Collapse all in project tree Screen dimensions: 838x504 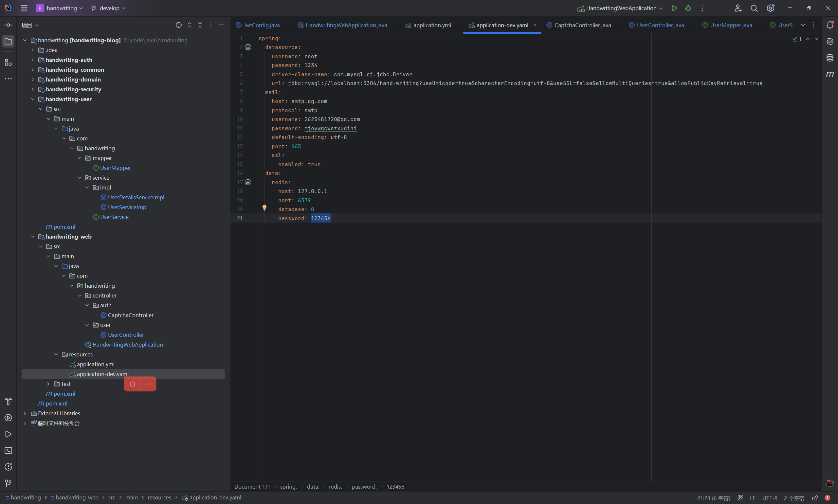point(200,25)
